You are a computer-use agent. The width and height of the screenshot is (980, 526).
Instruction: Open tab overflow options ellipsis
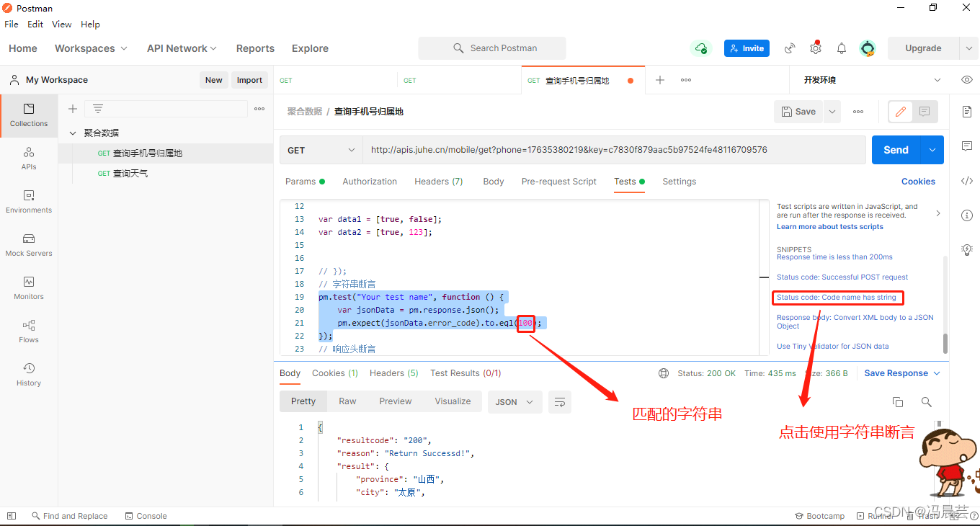[686, 80]
